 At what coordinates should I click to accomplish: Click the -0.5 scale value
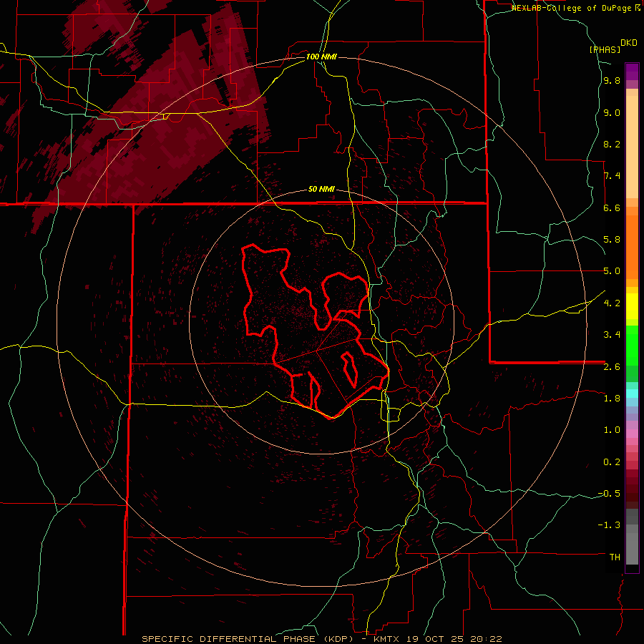pos(609,493)
